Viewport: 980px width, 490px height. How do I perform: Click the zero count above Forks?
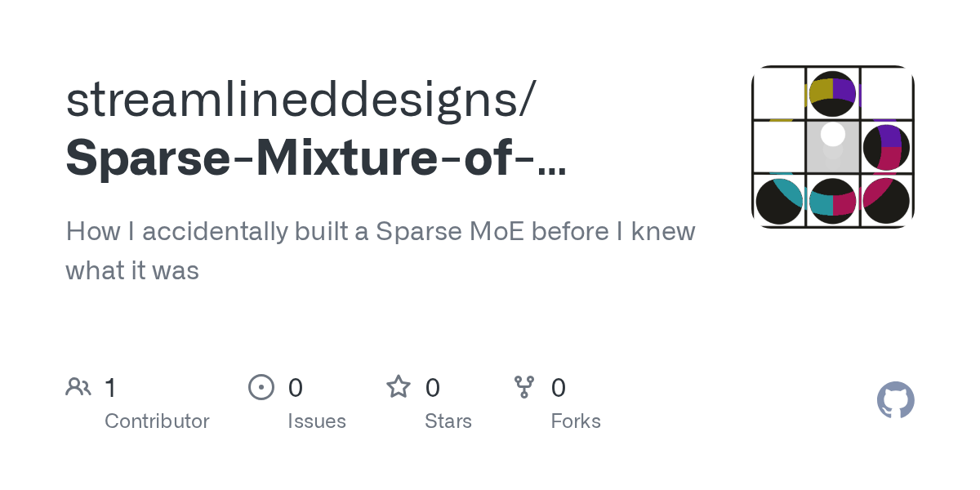(x=559, y=387)
